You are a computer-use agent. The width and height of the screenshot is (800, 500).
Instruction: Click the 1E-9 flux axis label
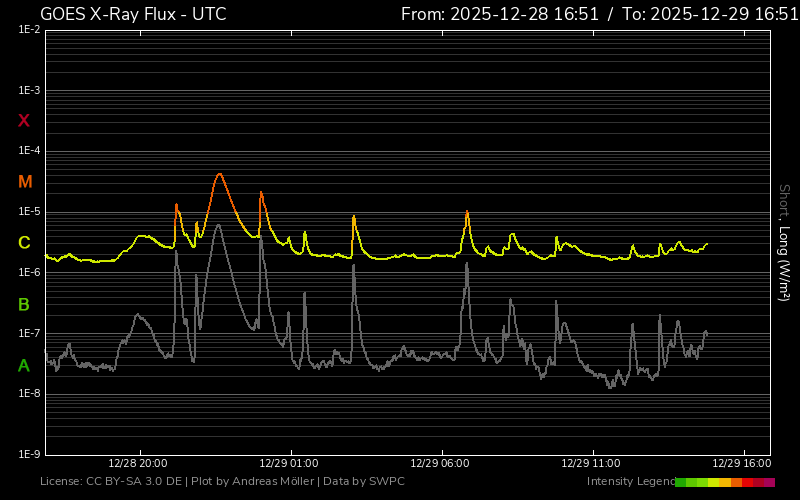(29, 454)
